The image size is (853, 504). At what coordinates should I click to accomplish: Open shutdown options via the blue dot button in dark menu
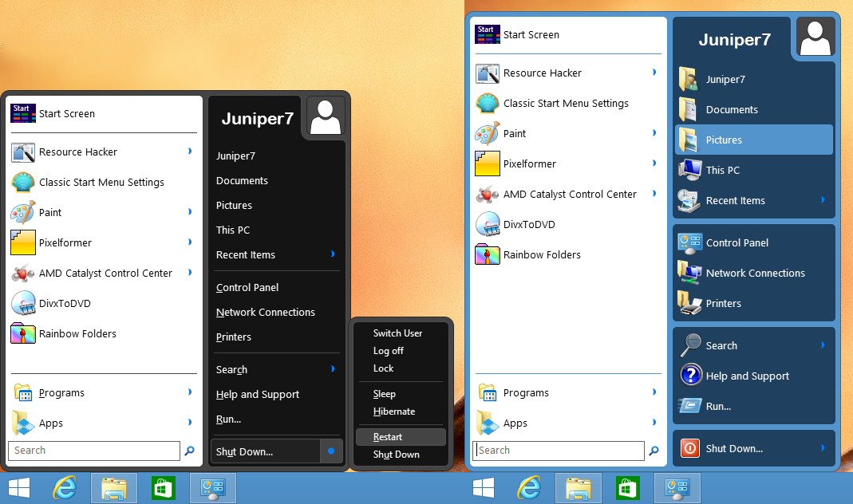click(331, 451)
